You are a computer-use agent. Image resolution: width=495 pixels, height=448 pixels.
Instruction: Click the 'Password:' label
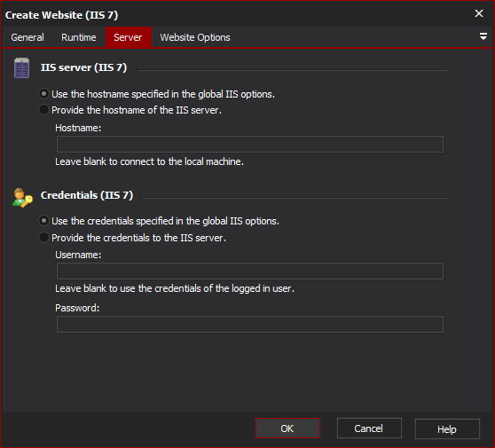[x=77, y=308]
